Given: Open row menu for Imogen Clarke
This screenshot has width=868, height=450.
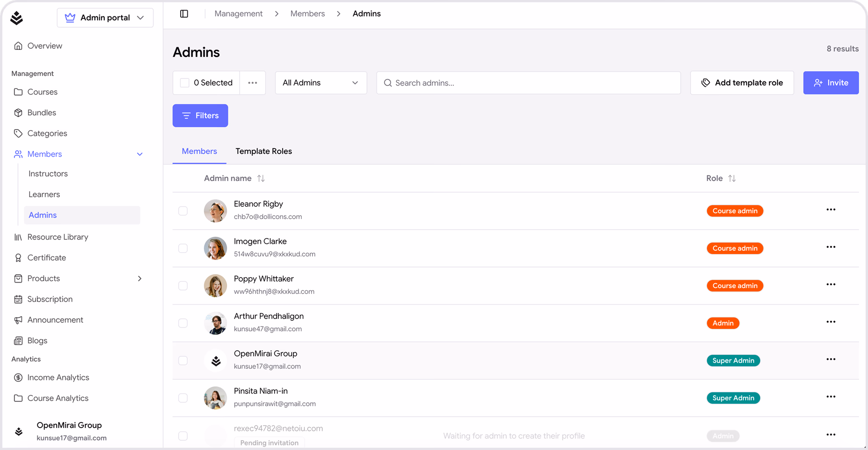Looking at the screenshot, I should 831,247.
